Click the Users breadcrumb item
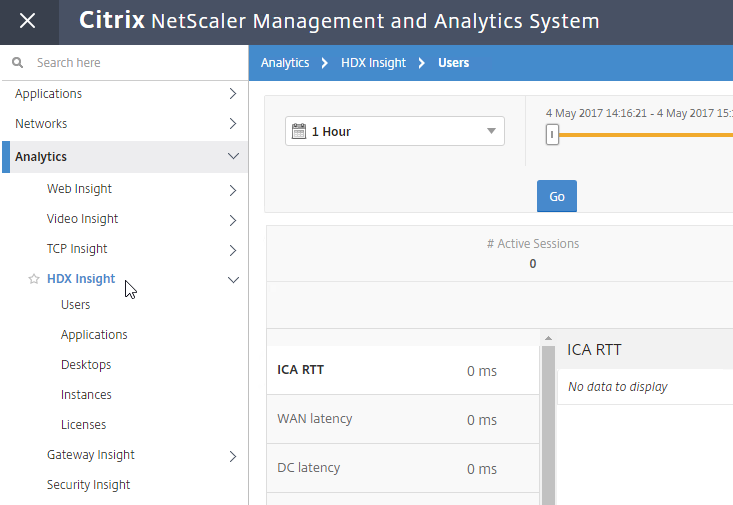Viewport: 733px width, 505px height. 453,63
